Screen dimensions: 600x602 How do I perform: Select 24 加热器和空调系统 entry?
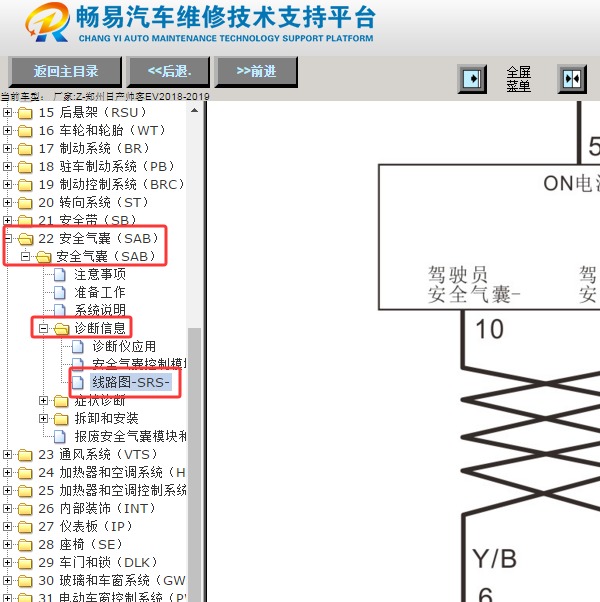pyautogui.click(x=112, y=473)
